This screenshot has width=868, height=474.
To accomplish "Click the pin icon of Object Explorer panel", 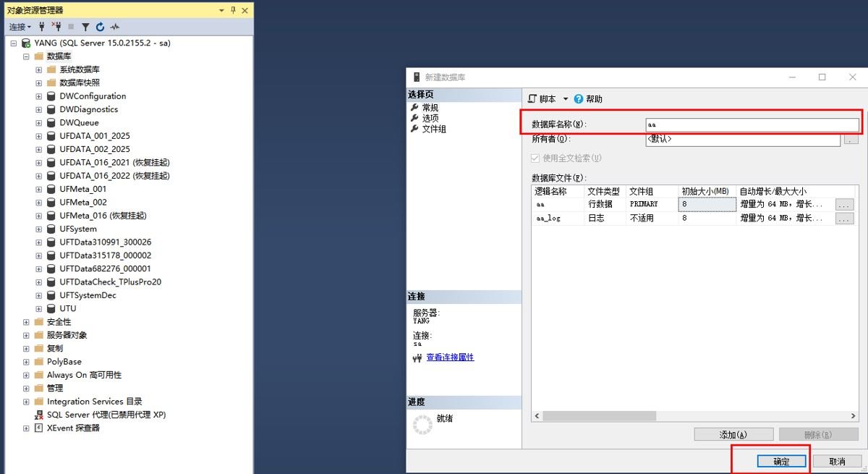I will click(233, 10).
